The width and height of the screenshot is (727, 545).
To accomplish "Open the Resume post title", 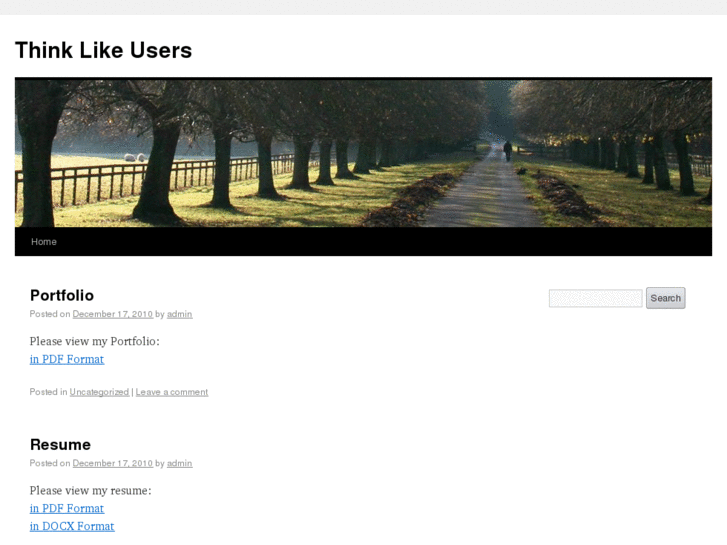I will click(x=60, y=444).
